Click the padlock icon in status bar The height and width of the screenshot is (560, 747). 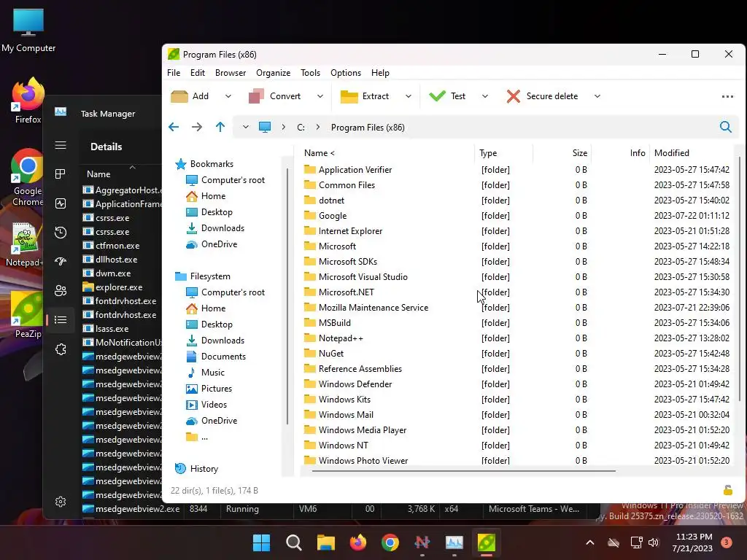(727, 490)
